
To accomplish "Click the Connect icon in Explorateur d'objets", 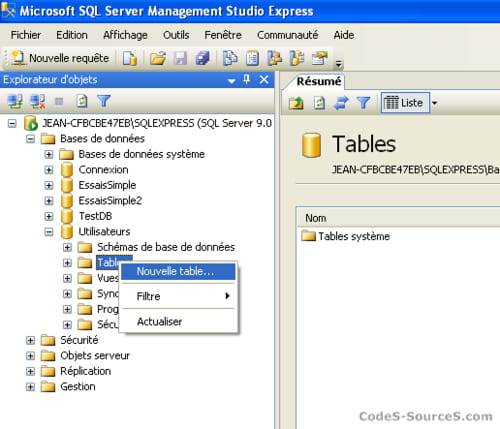I will [x=15, y=101].
